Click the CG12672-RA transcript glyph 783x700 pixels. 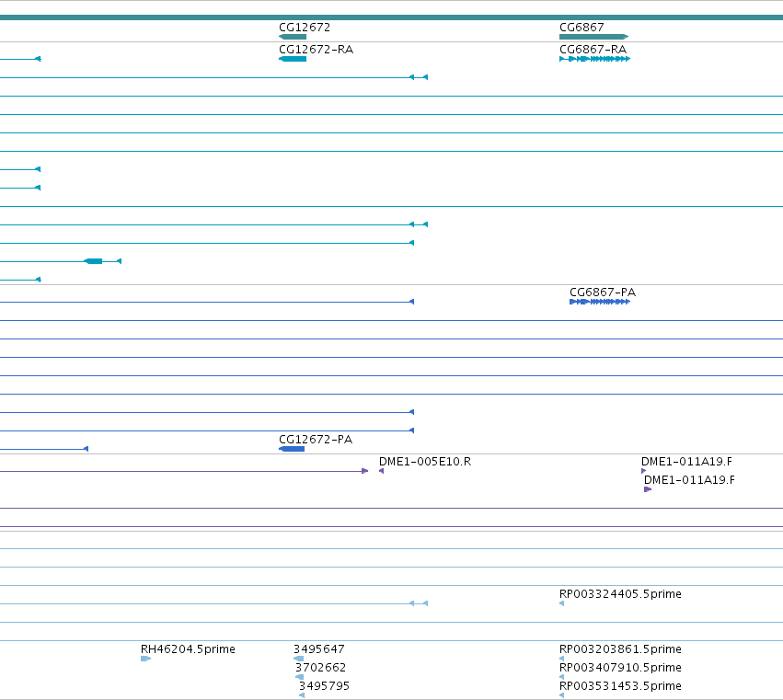click(293, 59)
